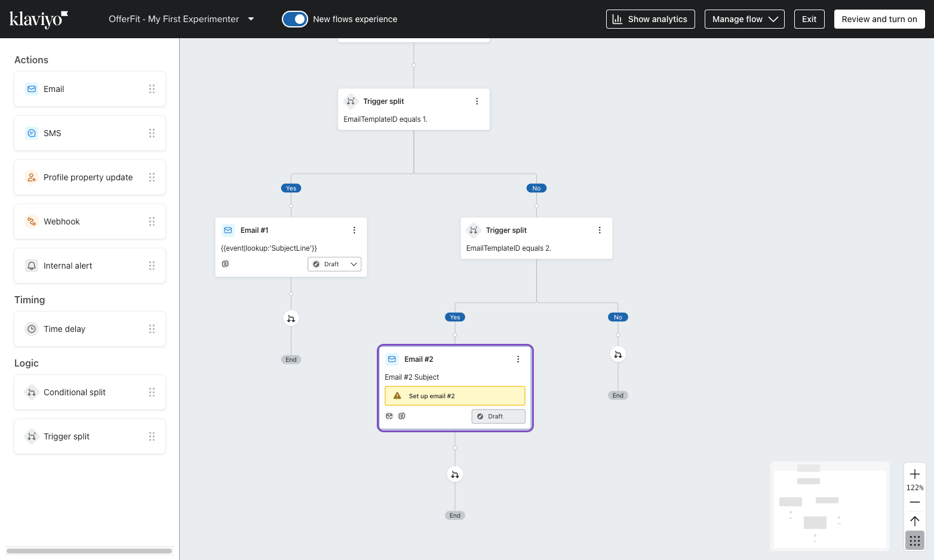
Task: Click the UTM tracking icon on Email #1 card
Action: [225, 263]
